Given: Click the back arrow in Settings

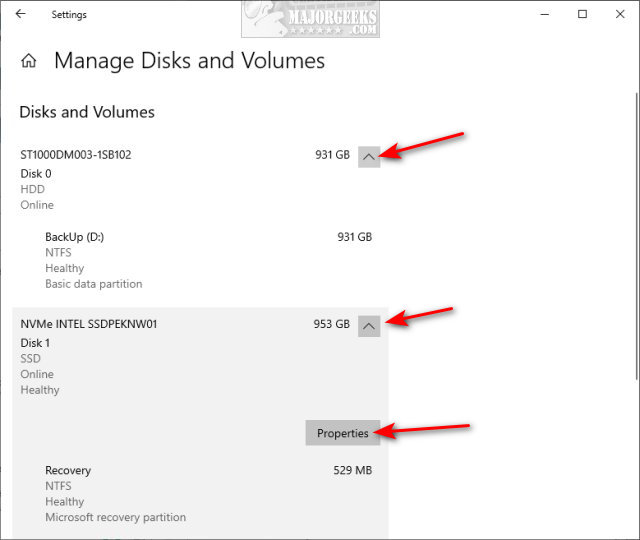Looking at the screenshot, I should (x=21, y=15).
